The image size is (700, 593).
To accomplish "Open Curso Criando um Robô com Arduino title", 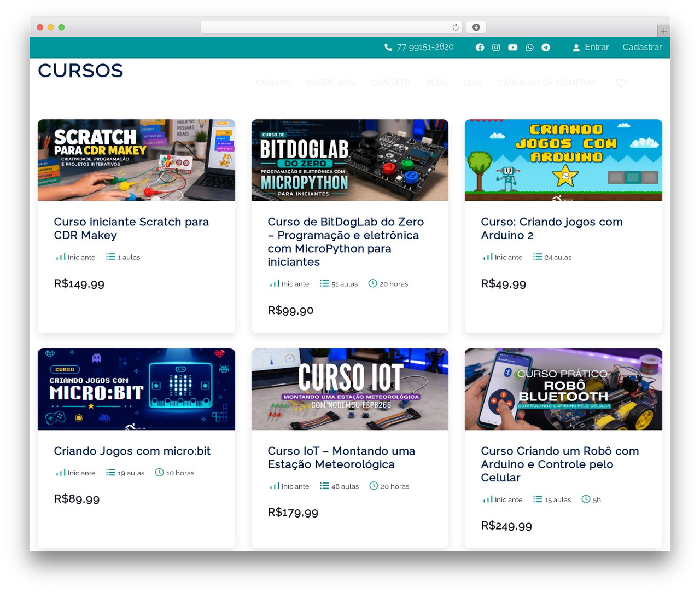I will click(560, 464).
